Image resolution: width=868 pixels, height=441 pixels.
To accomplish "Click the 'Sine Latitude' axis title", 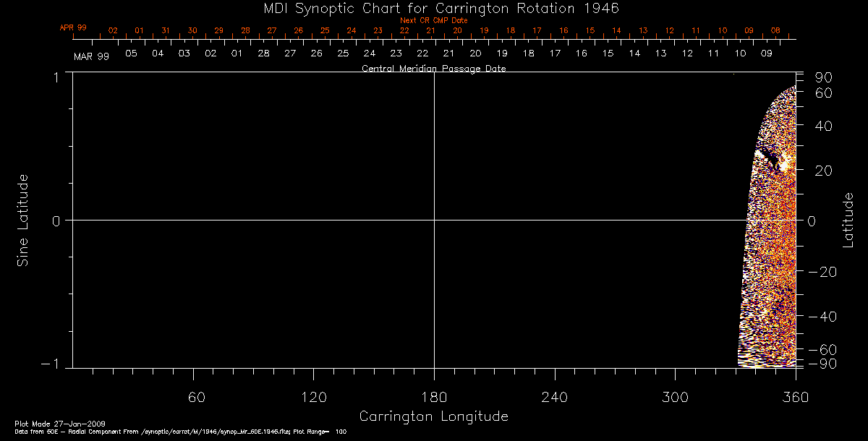I will click(x=23, y=220).
